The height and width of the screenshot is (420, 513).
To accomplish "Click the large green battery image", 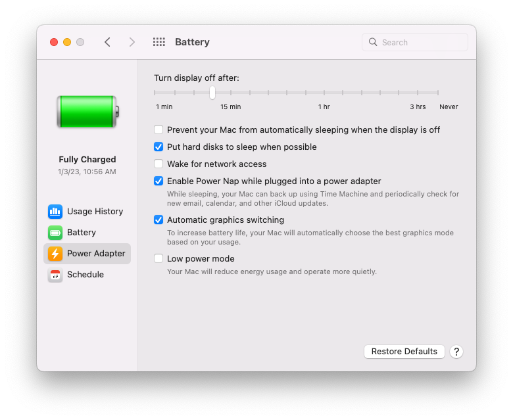I will pyautogui.click(x=87, y=112).
